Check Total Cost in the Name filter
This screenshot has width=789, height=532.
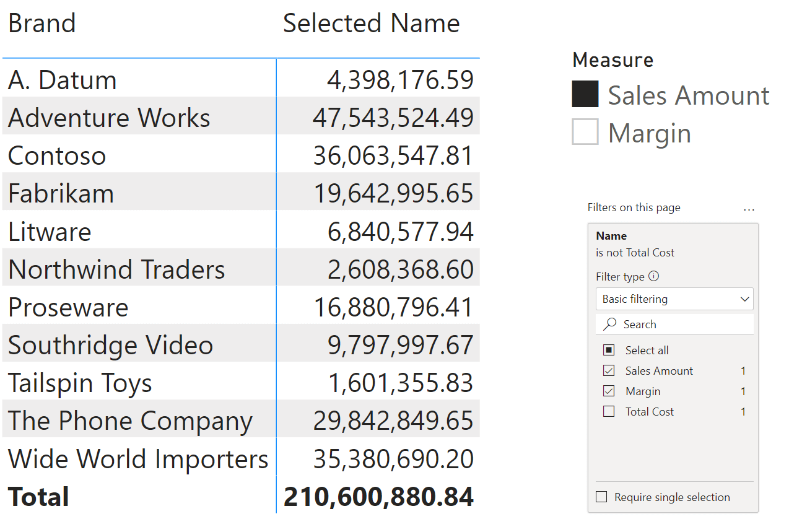click(x=609, y=411)
